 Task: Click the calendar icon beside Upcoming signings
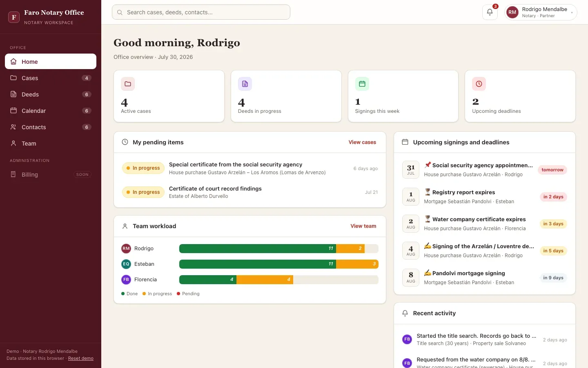point(405,142)
